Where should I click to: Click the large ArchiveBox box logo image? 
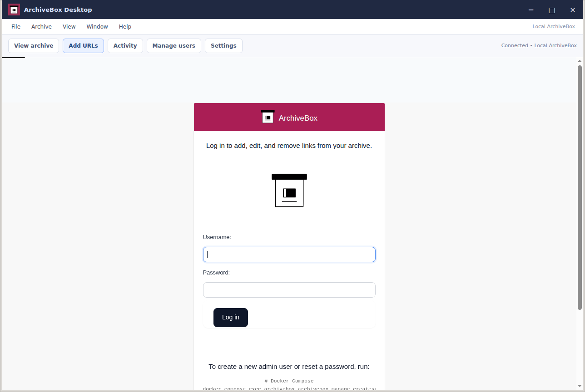click(x=289, y=190)
